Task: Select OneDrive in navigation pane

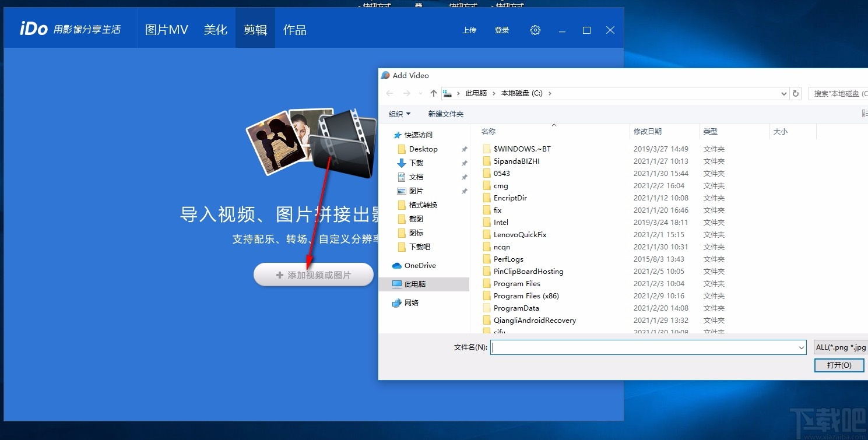Action: pyautogui.click(x=414, y=265)
